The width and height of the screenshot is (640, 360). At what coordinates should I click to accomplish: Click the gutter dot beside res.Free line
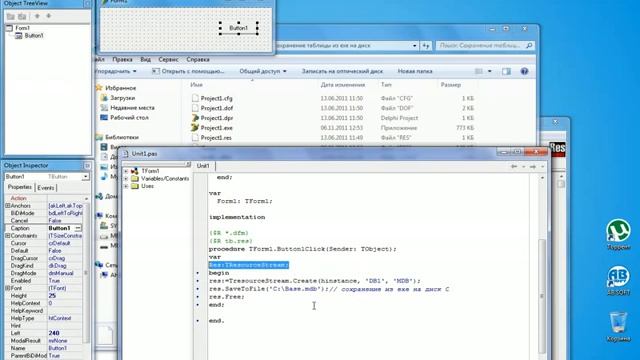click(198, 297)
